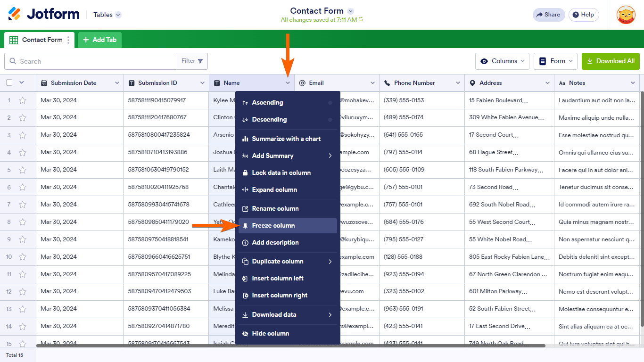
Task: Click the Download All button
Action: point(611,61)
